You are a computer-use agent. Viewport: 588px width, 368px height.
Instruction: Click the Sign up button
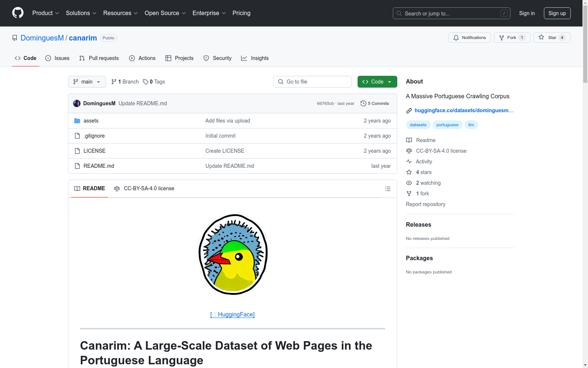point(557,13)
